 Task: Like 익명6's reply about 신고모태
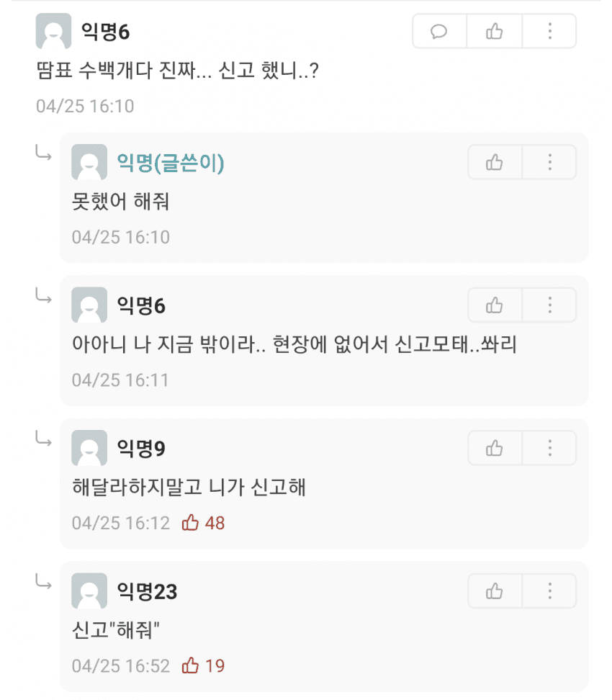tap(495, 305)
